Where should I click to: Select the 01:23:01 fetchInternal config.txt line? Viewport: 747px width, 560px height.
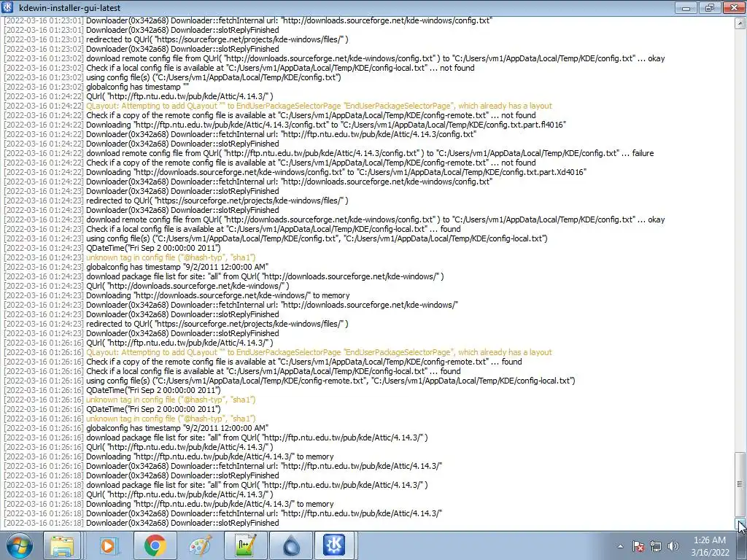click(x=248, y=20)
